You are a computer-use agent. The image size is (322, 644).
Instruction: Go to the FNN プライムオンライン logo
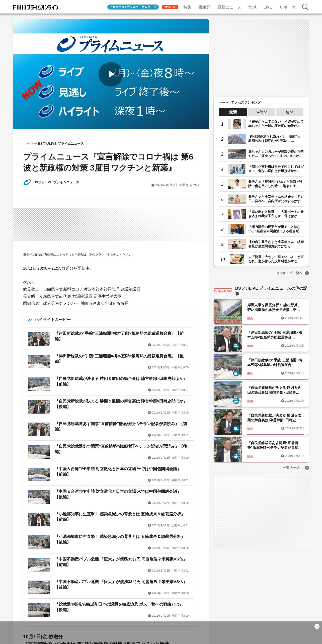click(x=36, y=7)
